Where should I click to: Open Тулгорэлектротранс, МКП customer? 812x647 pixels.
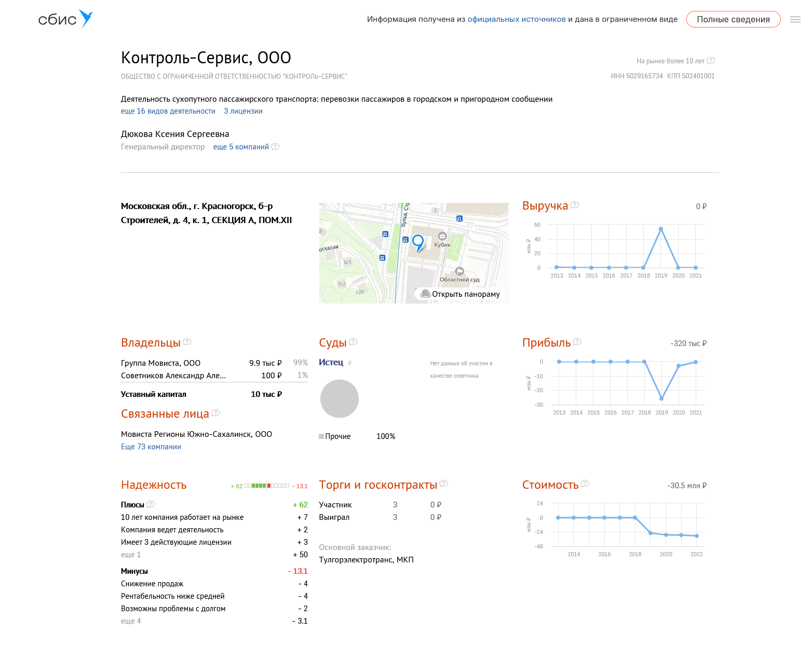(366, 560)
